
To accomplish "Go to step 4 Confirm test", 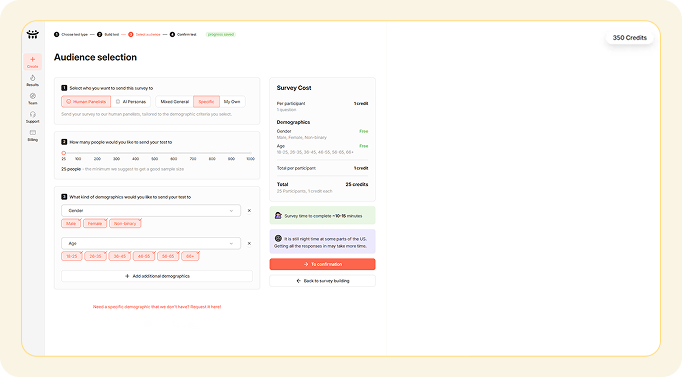I will 183,34.
